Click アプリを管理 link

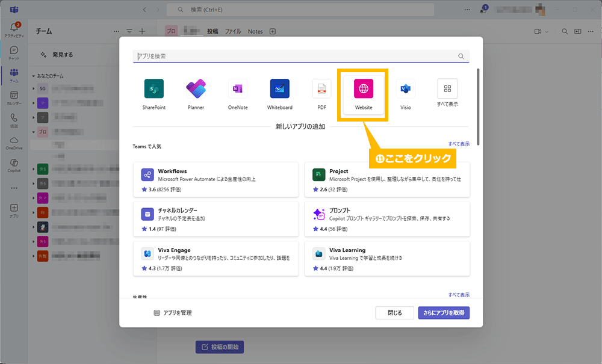[x=173, y=313]
